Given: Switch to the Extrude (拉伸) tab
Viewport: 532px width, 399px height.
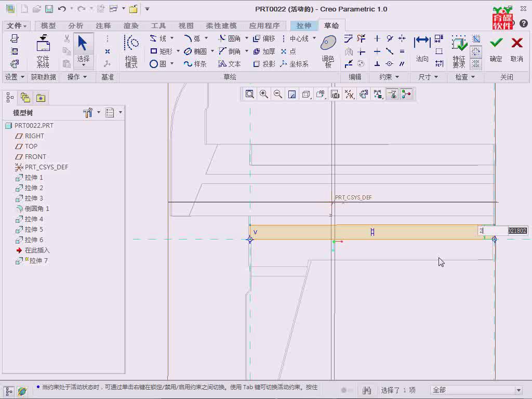Looking at the screenshot, I should click(303, 26).
